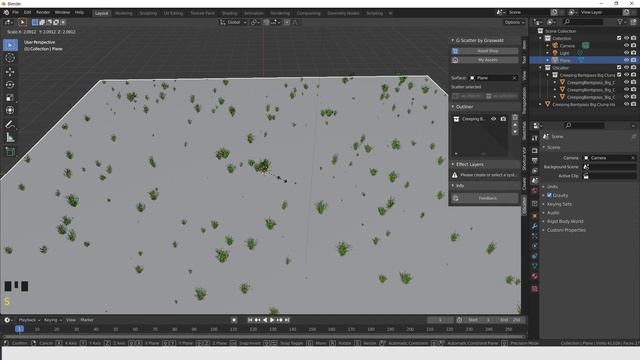Open viewport Options dropdown
The image size is (640, 360).
coord(514,22)
